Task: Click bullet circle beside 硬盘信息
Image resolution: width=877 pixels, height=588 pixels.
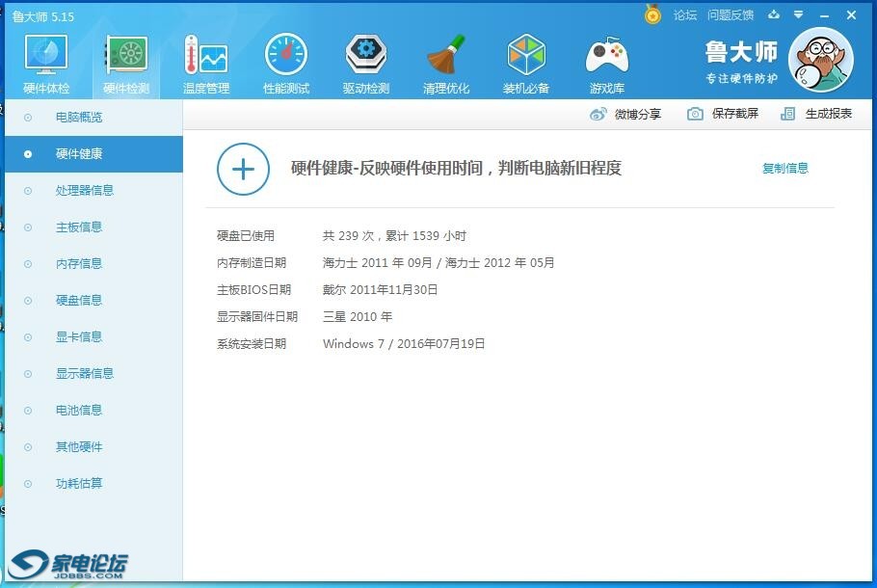Action: [x=28, y=301]
